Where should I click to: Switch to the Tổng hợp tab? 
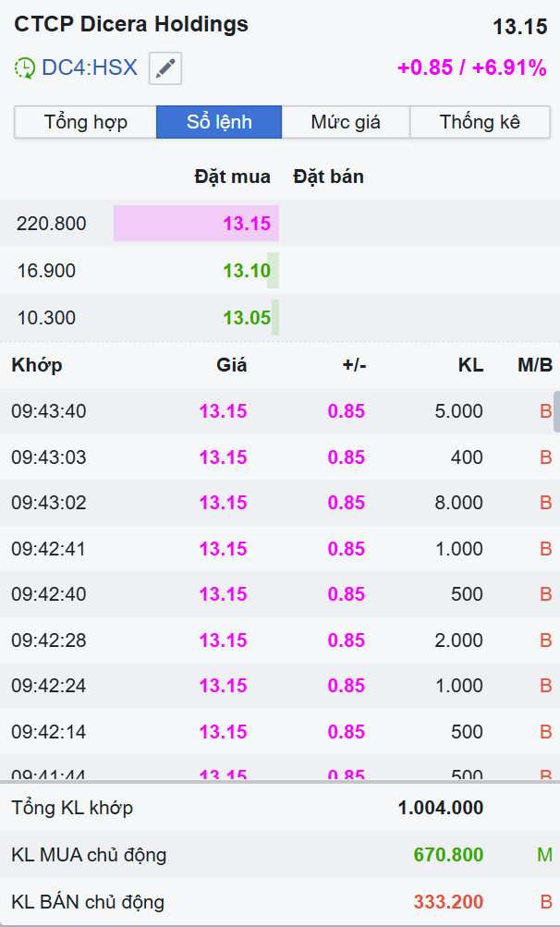pyautogui.click(x=86, y=122)
